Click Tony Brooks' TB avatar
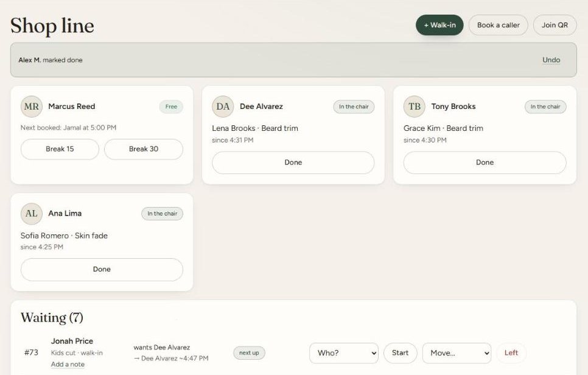The width and height of the screenshot is (588, 375). point(415,107)
